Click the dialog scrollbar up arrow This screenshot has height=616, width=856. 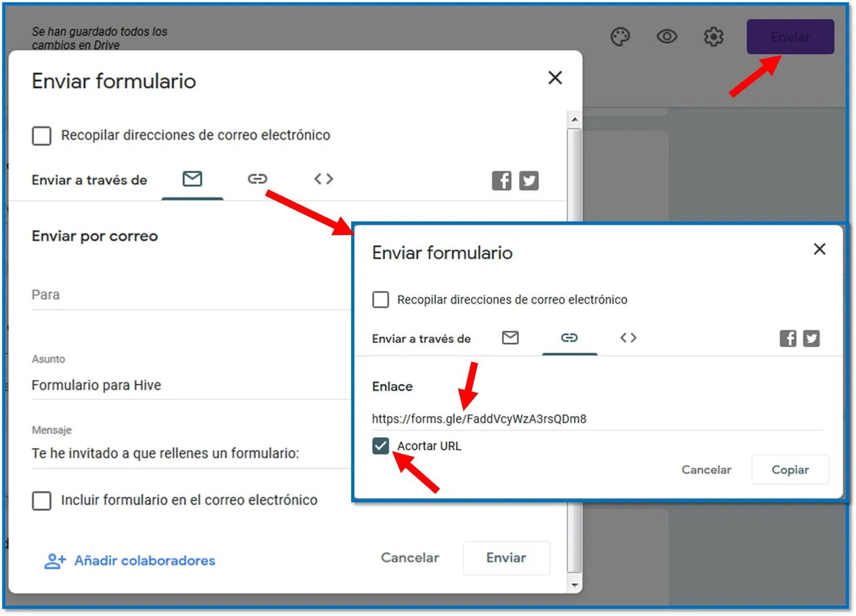point(574,120)
